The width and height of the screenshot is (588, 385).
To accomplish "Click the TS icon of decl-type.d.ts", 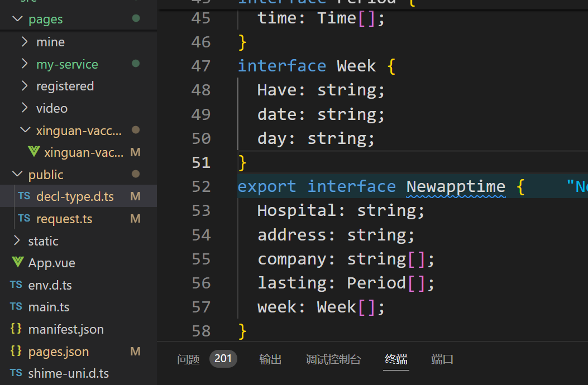I will click(x=24, y=196).
